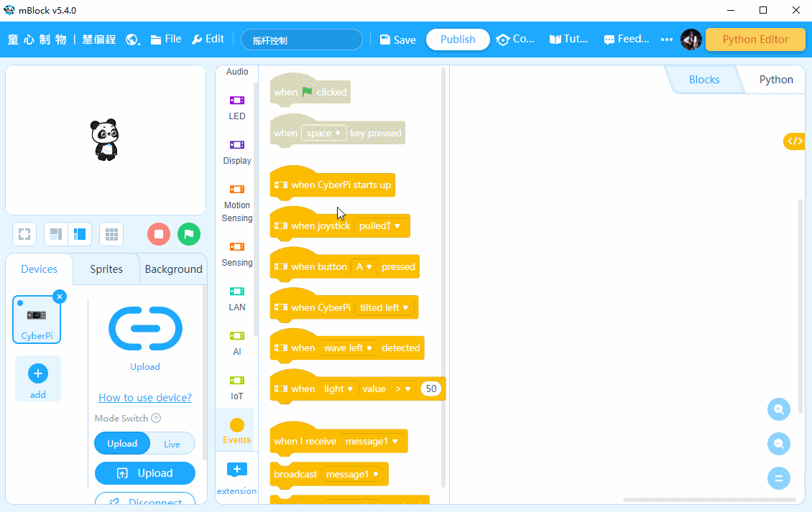Select the grid stage layout view
This screenshot has width=812, height=512.
coord(111,234)
